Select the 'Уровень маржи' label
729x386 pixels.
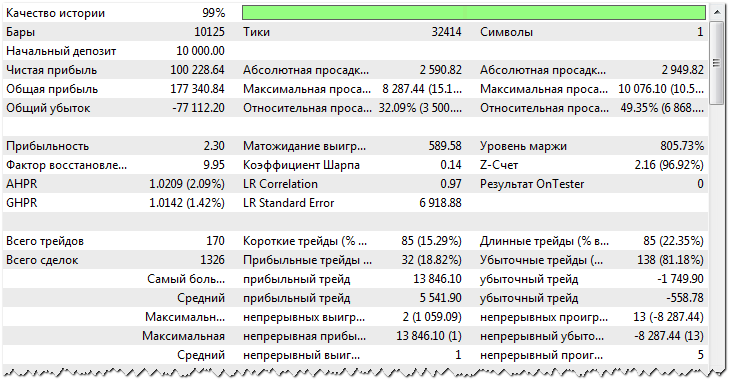coord(524,146)
